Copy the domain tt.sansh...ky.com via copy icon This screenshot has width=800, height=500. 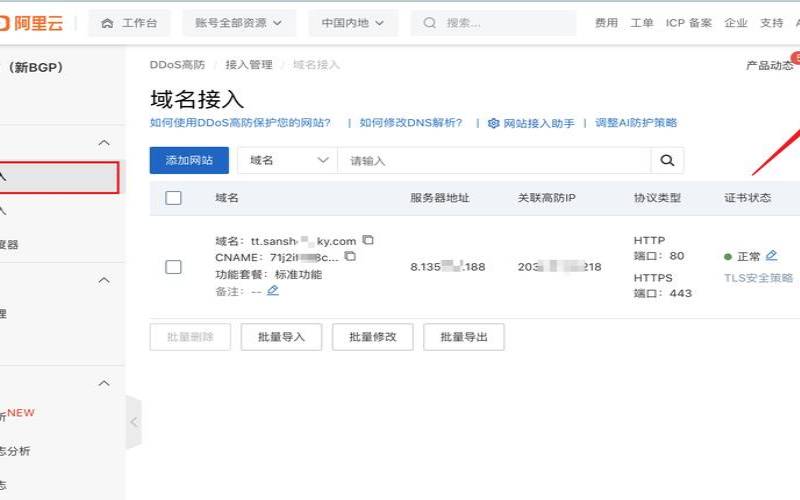368,240
